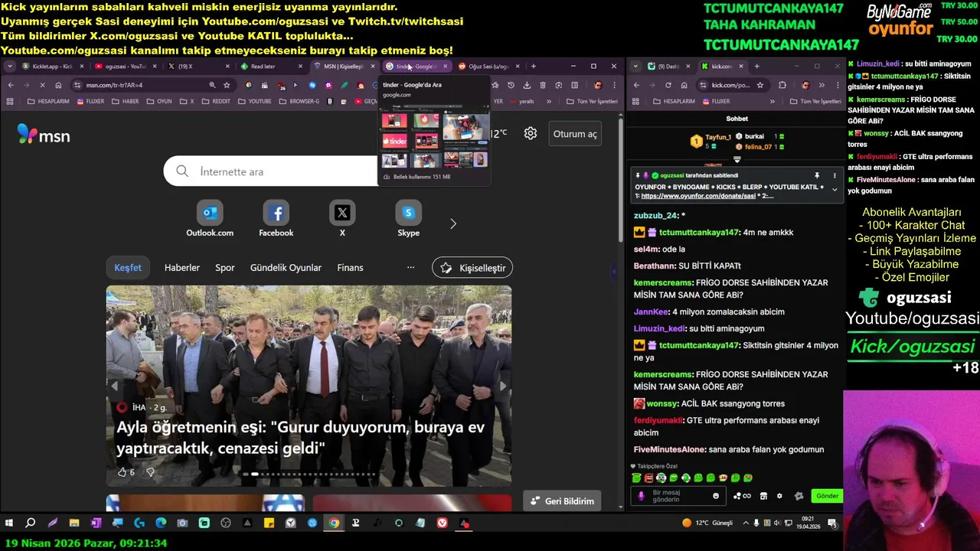Click the Geri Bildirim feedback button
The image size is (980, 551).
point(563,501)
